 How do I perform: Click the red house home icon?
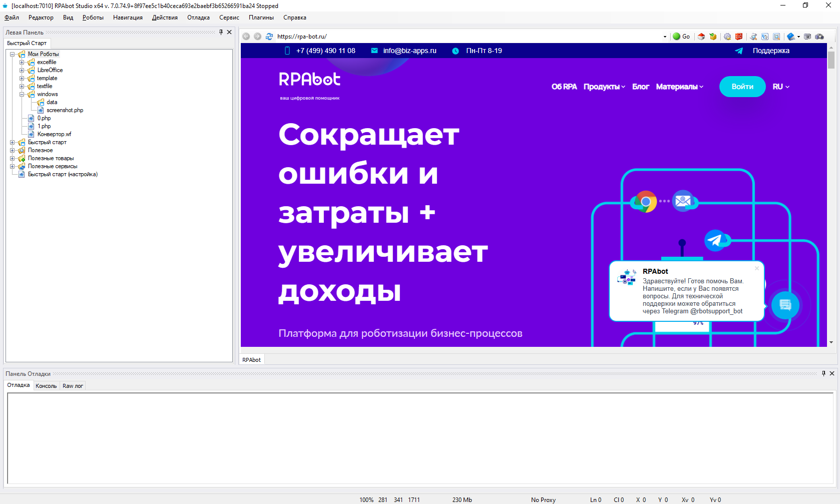701,37
